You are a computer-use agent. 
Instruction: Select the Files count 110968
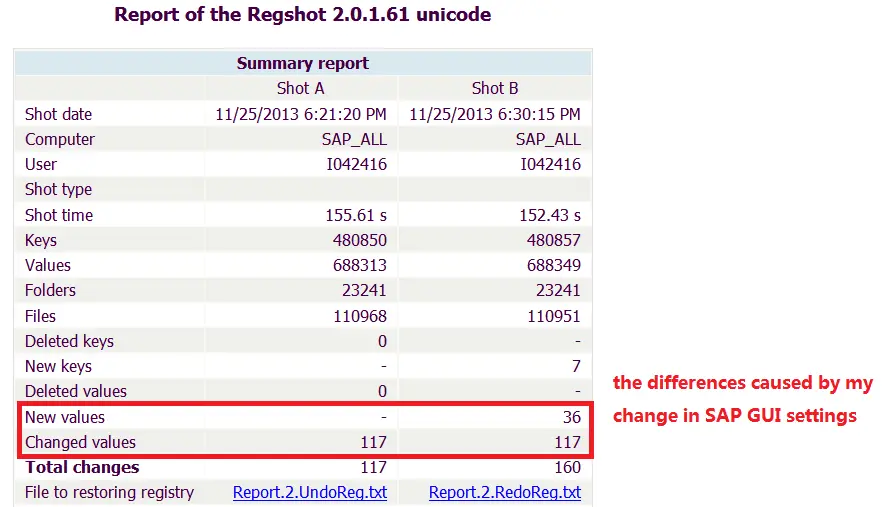360,316
